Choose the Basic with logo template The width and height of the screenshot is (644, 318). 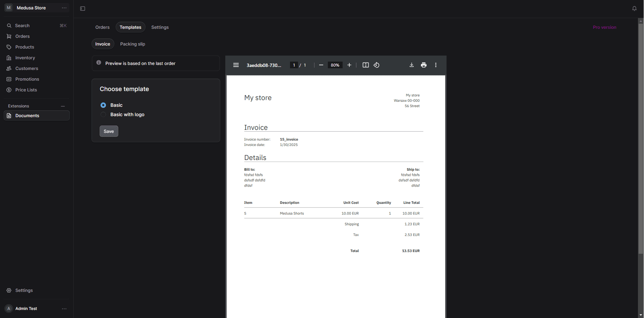pos(103,114)
